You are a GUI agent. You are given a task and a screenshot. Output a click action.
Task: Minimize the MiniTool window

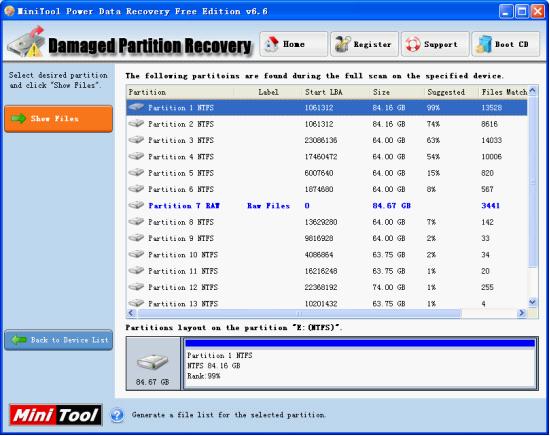tap(505, 11)
